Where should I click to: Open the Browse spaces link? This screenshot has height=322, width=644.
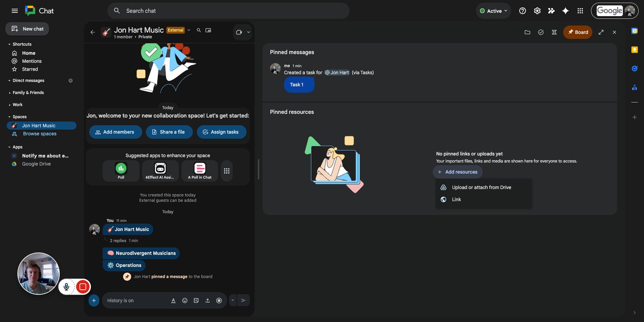pos(40,134)
